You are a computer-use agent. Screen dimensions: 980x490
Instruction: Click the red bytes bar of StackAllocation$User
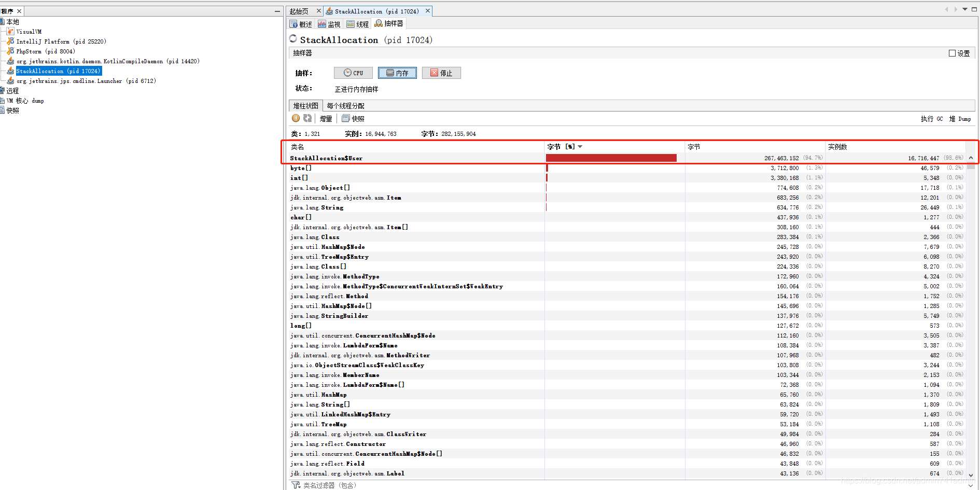611,158
